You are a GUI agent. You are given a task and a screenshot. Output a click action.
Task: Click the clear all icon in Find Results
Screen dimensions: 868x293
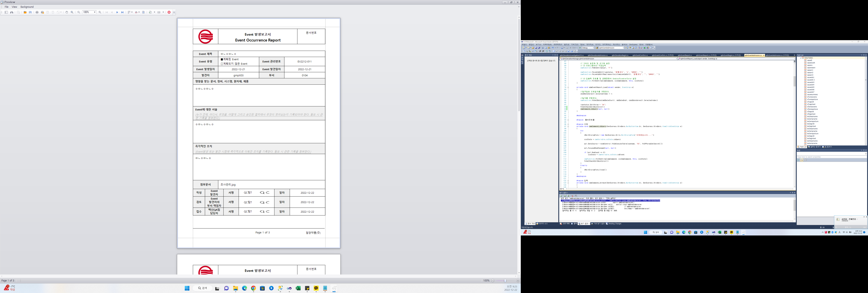pos(572,196)
